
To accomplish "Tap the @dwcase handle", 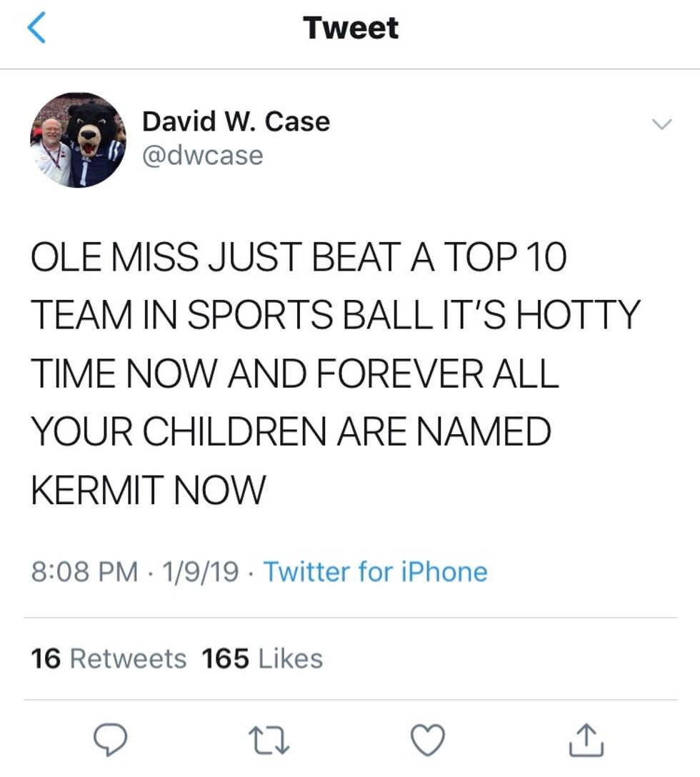I will tap(203, 155).
